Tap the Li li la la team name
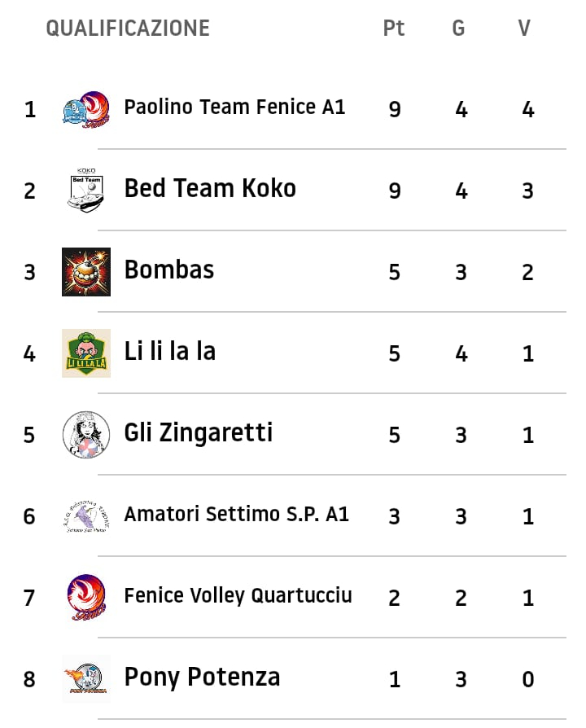Screen dimensions: 586x728 (x=169, y=351)
